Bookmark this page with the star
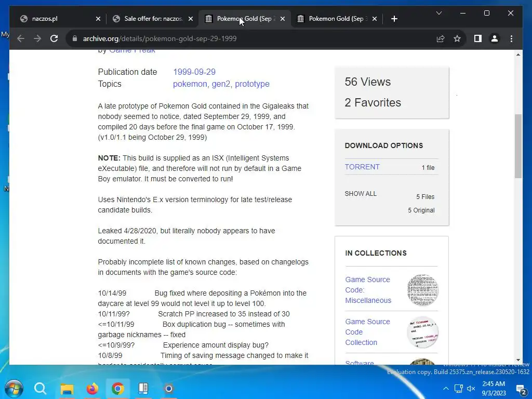The image size is (532, 399). point(457,38)
